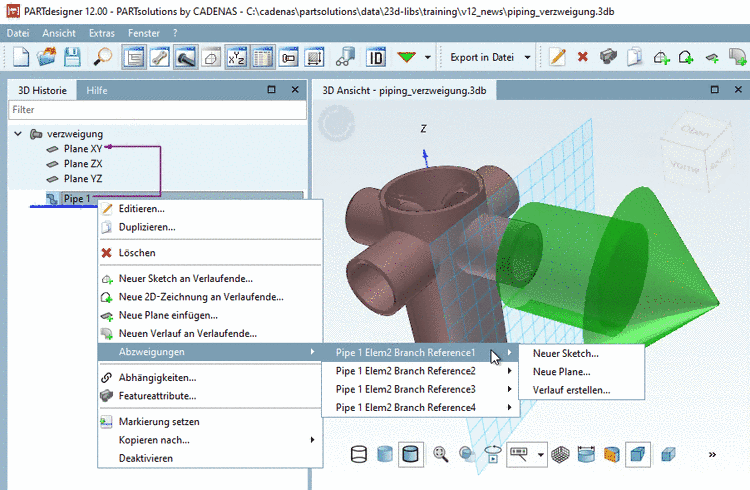
Task: Toggle the table view toolbar button
Action: 263,57
